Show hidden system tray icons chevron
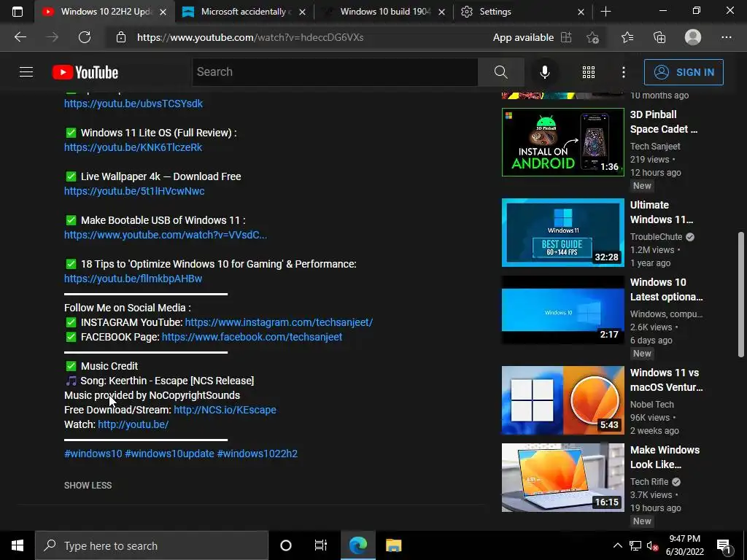Image resolution: width=747 pixels, height=560 pixels. (x=617, y=545)
